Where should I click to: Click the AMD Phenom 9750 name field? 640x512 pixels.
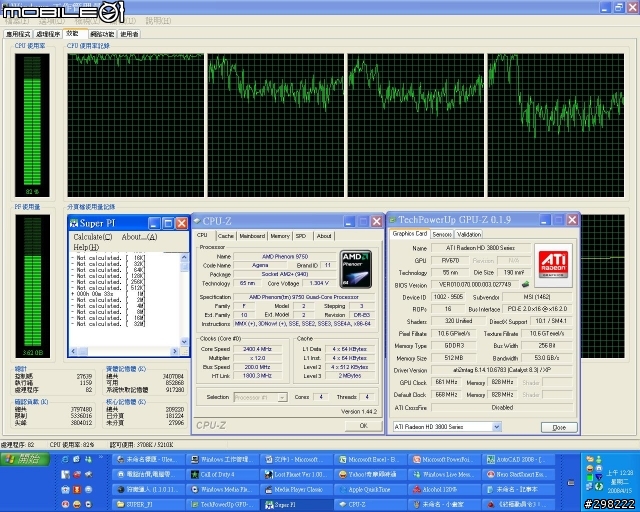(x=284, y=256)
